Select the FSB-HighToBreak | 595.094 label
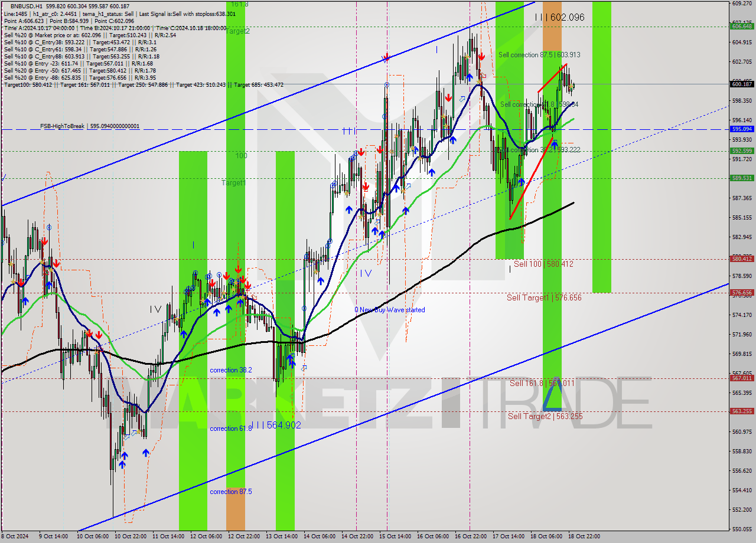Image resolution: width=756 pixels, height=543 pixels. [90, 126]
